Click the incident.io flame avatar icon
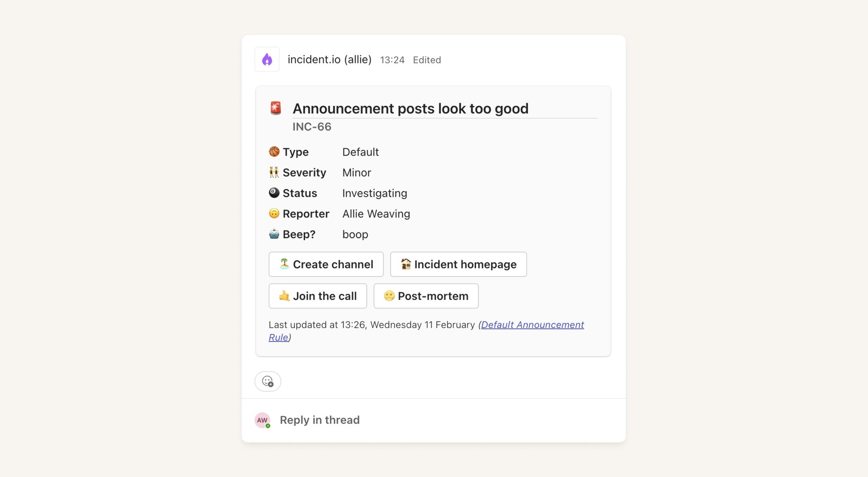Image resolution: width=868 pixels, height=477 pixels. point(267,59)
